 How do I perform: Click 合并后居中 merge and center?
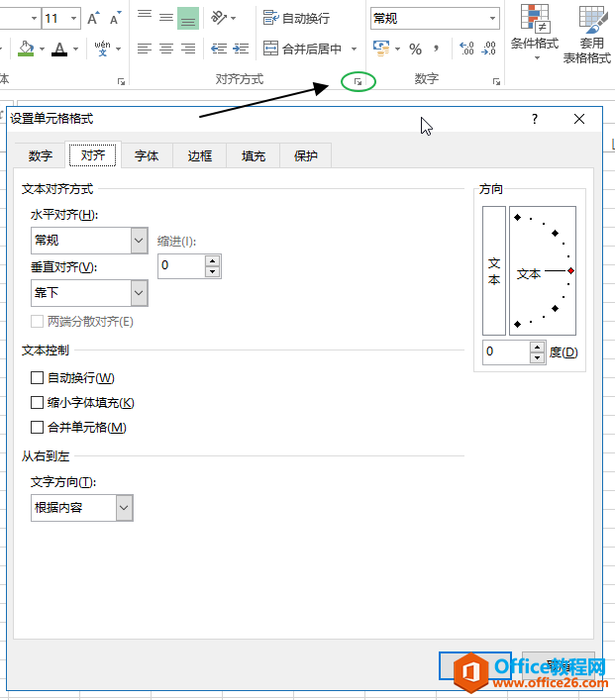pyautogui.click(x=302, y=49)
